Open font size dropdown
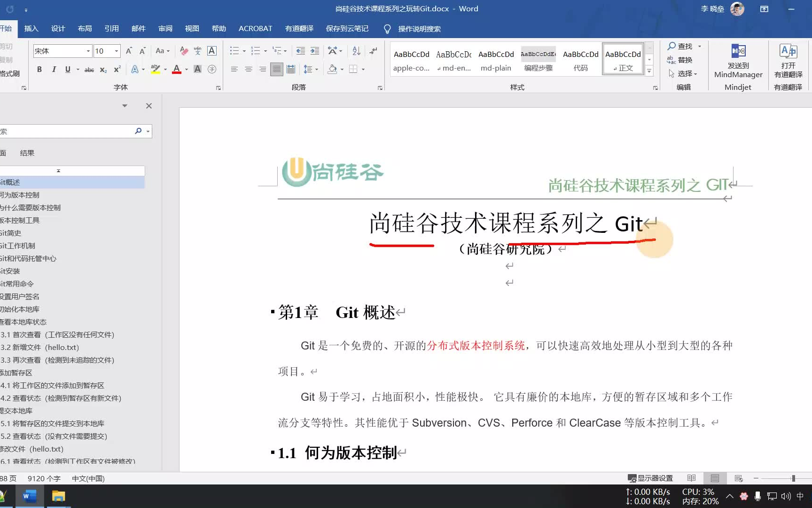The height and width of the screenshot is (508, 812). (x=117, y=51)
